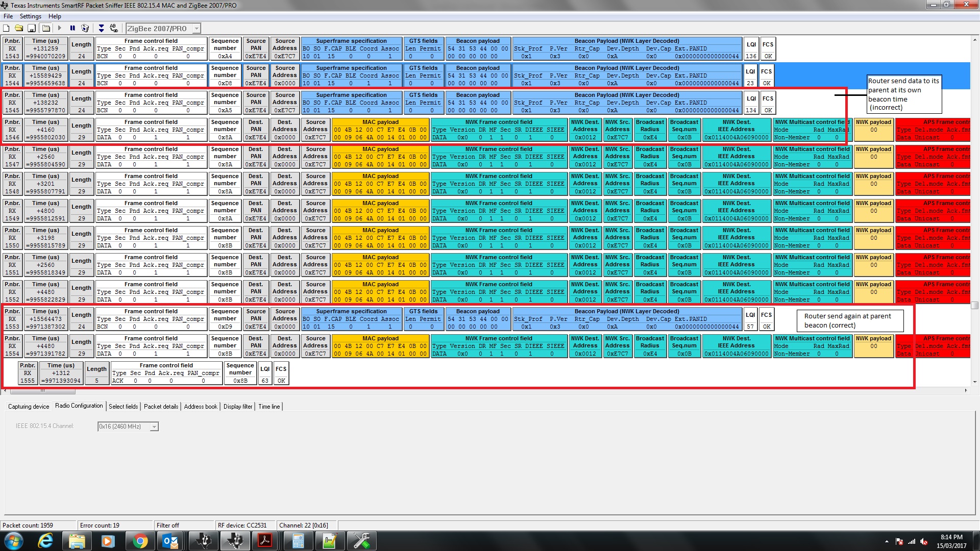The height and width of the screenshot is (551, 980).
Task: Expand the IEEE 802.15.4 Channel dropdown
Action: [x=154, y=427]
